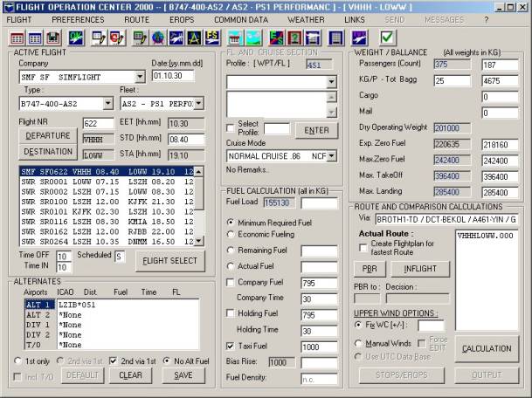Image resolution: width=532 pixels, height=398 pixels.
Task: Expand the Company dropdown
Action: (140, 77)
